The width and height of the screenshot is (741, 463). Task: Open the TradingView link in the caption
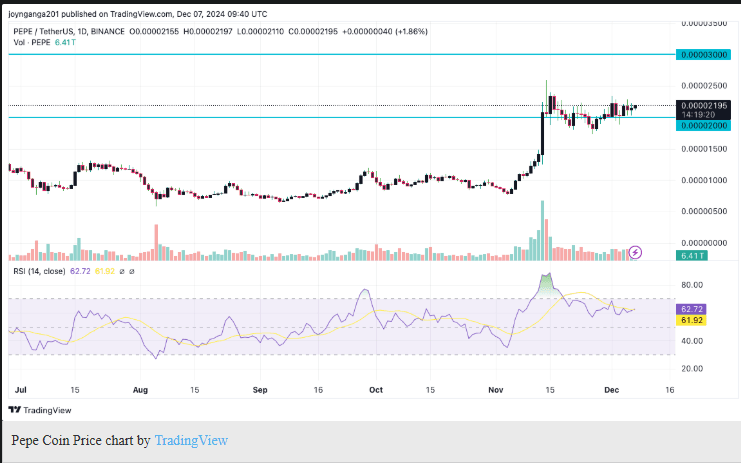click(x=191, y=440)
